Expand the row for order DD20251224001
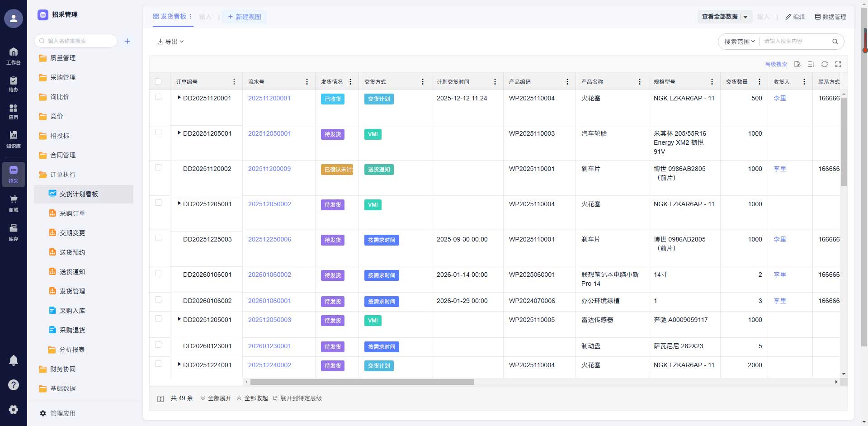The image size is (868, 426). pos(179,364)
